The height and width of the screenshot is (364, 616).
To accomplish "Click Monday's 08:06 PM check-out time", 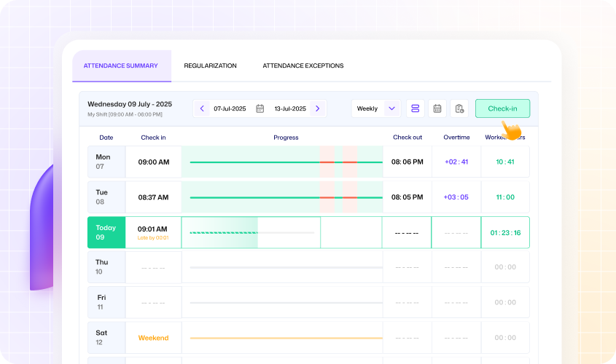I will [x=408, y=162].
